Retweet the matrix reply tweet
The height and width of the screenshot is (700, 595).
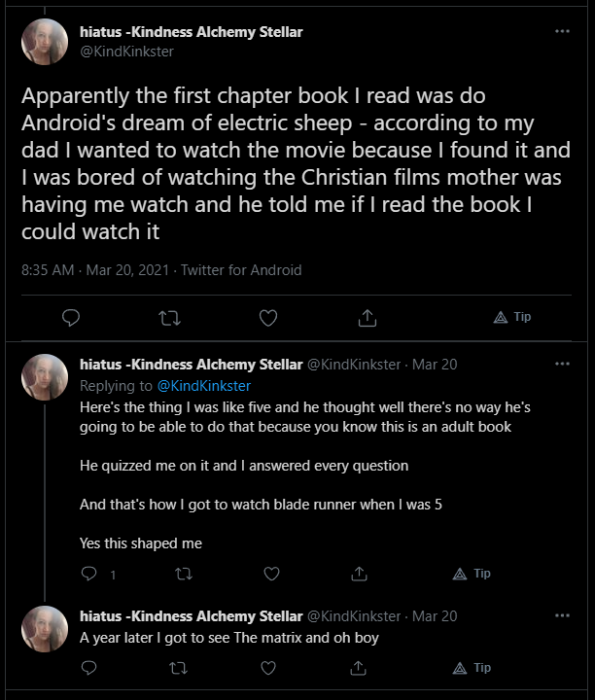pyautogui.click(x=178, y=668)
